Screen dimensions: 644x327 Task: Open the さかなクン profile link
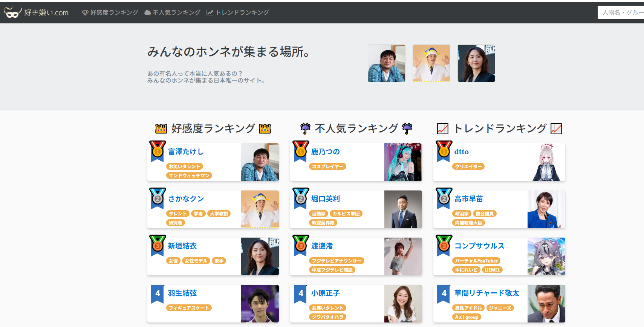186,199
